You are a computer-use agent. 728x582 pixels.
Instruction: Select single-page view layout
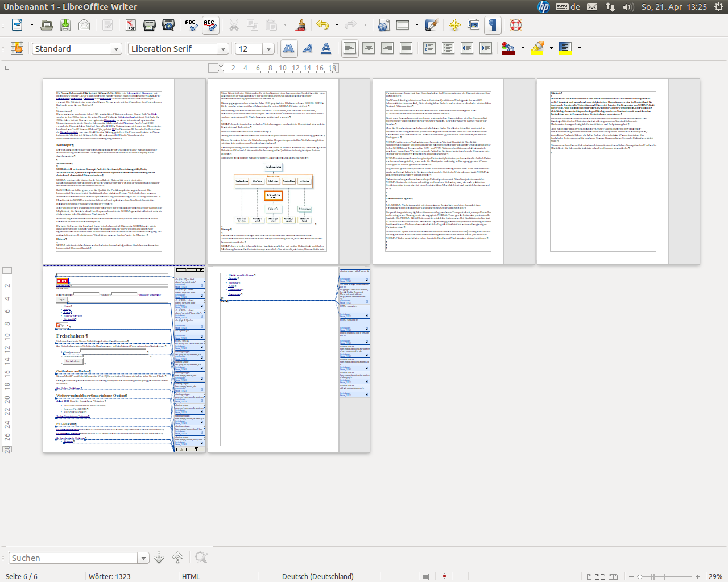pyautogui.click(x=590, y=577)
